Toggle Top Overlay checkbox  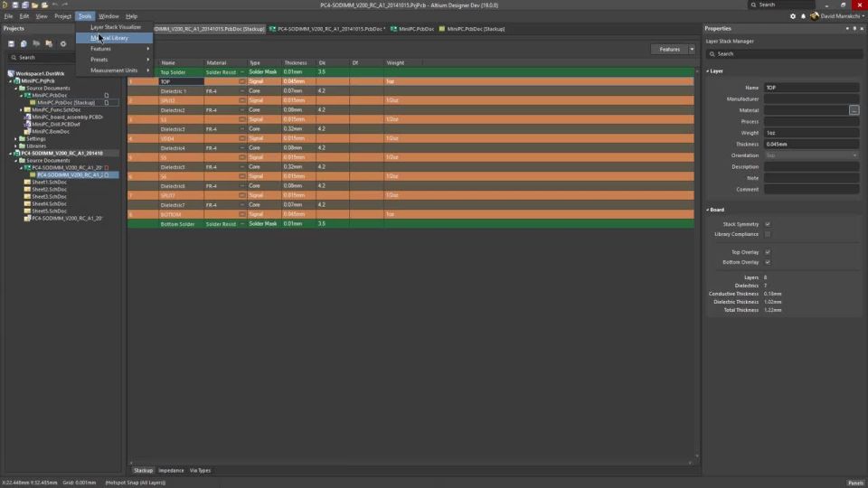tap(768, 252)
